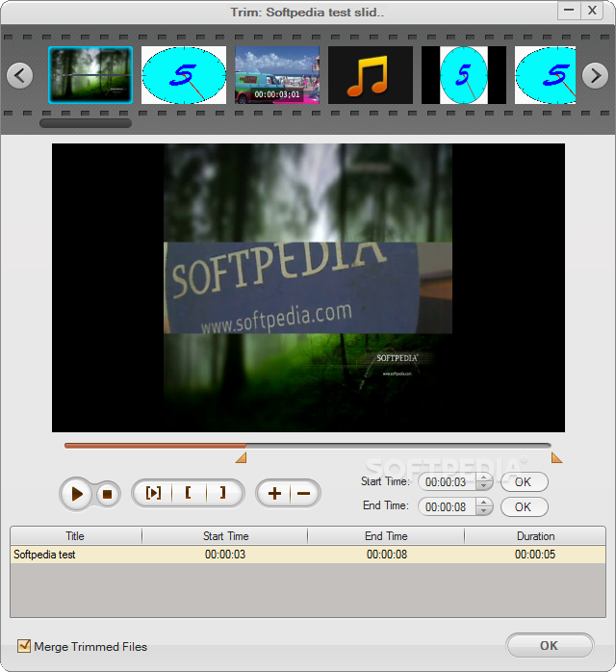Select the partially visible last clock thumbnail
Viewport: 616px width, 672px height.
(x=545, y=75)
